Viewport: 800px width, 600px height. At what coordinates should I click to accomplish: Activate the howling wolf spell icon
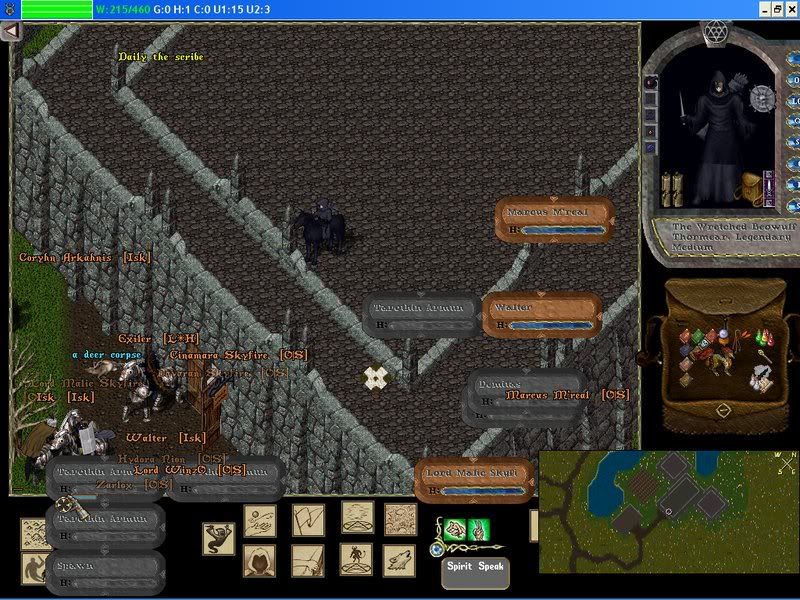click(399, 561)
